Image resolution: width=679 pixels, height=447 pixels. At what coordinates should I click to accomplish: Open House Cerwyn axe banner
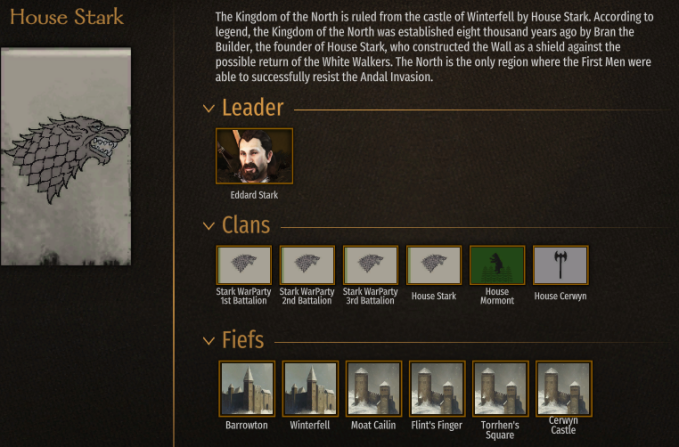(x=560, y=265)
